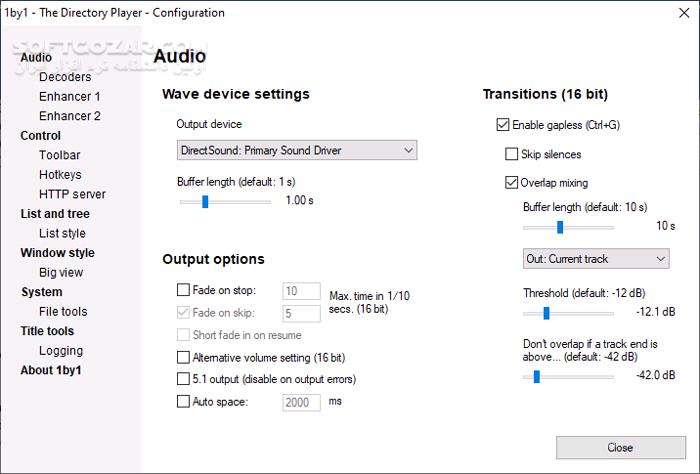Disable the Enable gapless checkbox
Image resolution: width=700 pixels, height=474 pixels.
[x=503, y=125]
